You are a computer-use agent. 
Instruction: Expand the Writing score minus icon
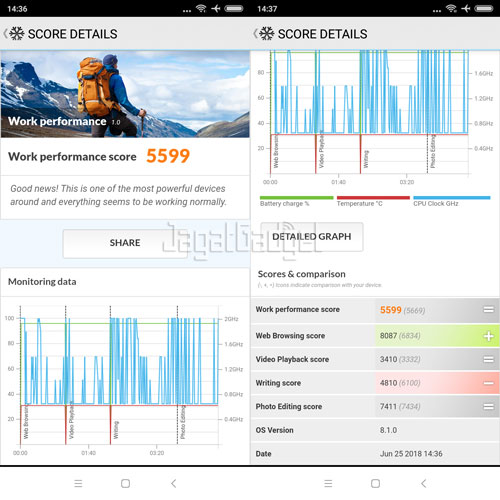tap(489, 383)
